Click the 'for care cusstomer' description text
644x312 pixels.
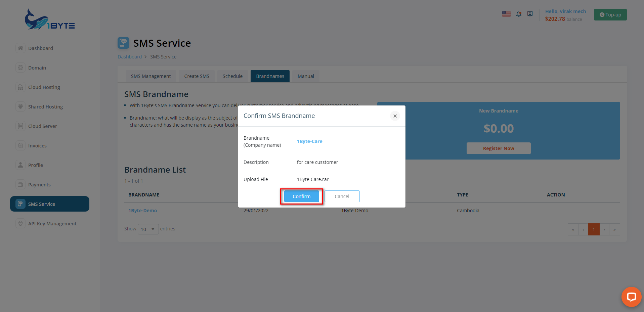(x=317, y=162)
